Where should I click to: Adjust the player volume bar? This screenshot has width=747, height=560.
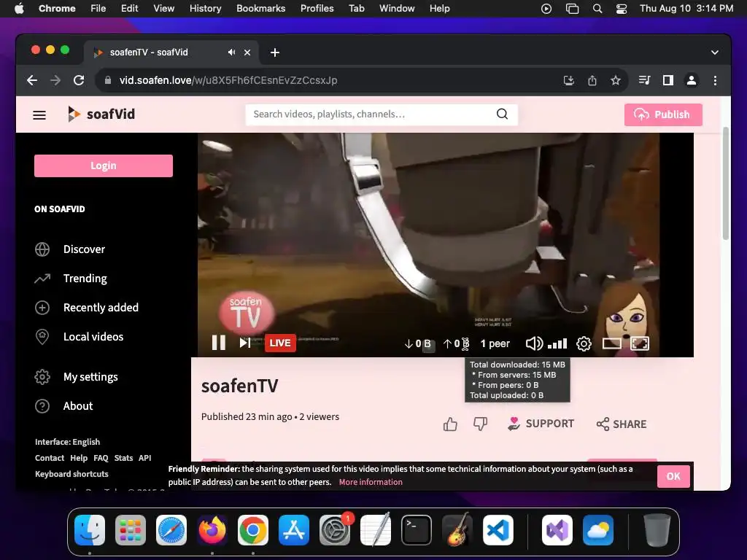(x=557, y=343)
